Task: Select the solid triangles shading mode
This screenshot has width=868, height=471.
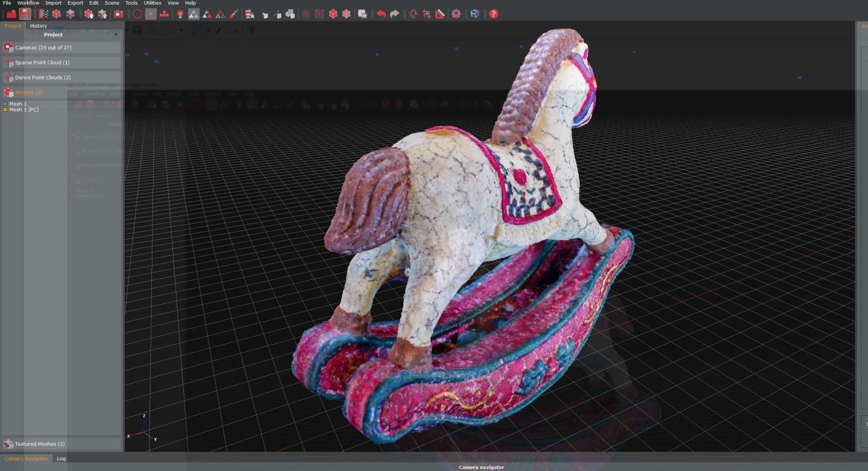Action: (x=193, y=14)
